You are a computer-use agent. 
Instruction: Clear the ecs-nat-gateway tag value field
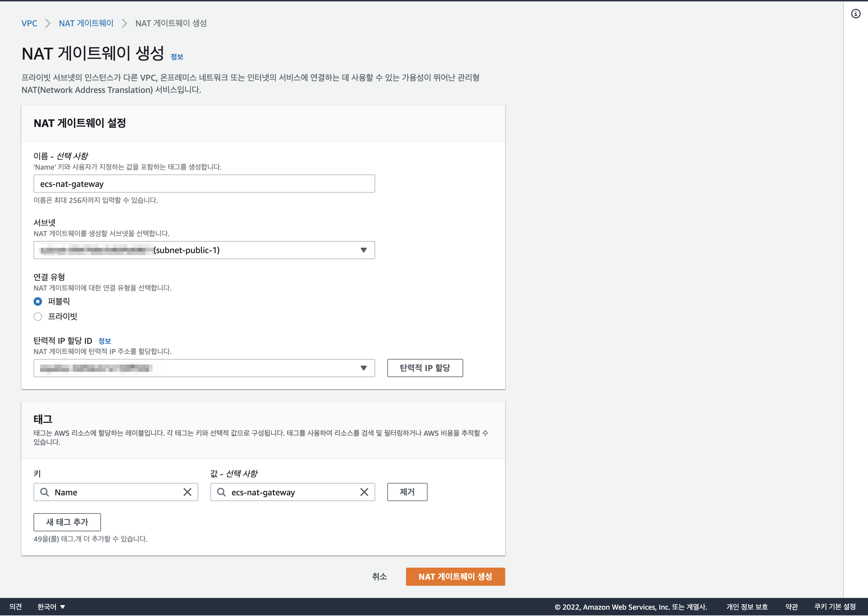click(364, 492)
